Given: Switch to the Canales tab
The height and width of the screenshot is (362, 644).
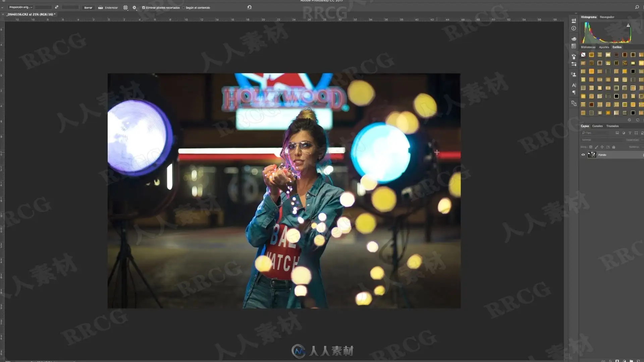Looking at the screenshot, I should [597, 126].
